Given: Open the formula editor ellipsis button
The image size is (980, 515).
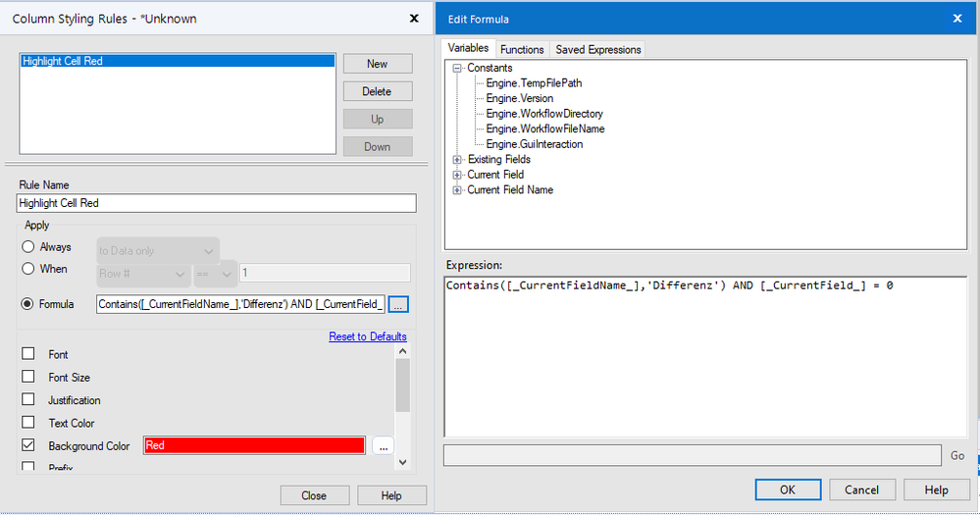Looking at the screenshot, I should [x=398, y=304].
